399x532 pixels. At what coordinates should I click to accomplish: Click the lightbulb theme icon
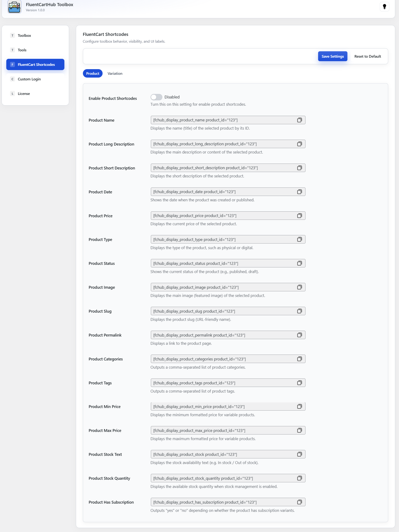pos(384,7)
